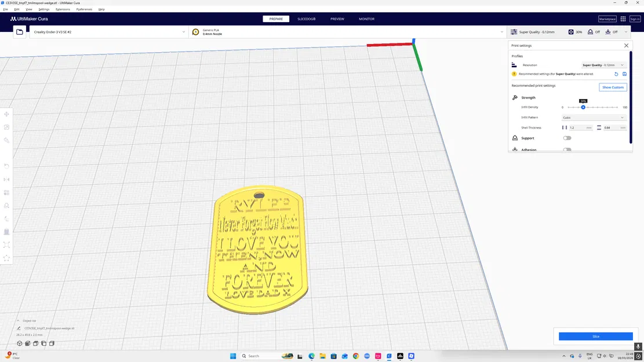644x362 pixels.
Task: Open the Extensions menu
Action: 63,9
